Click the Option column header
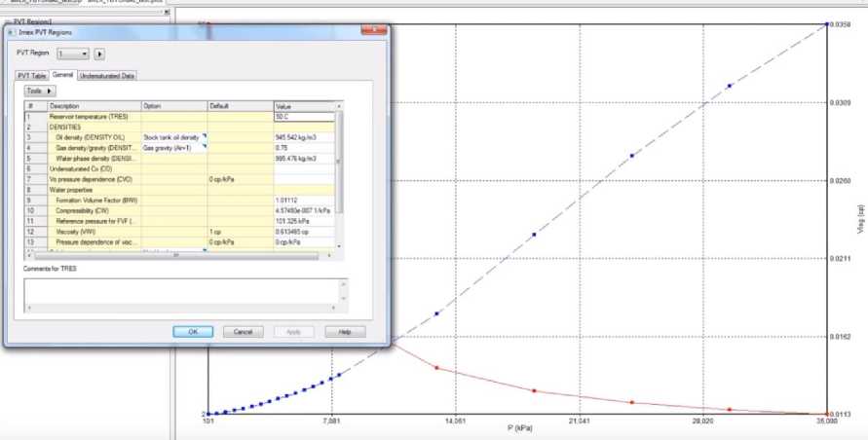Screen dimensions: 868x440 click(174, 106)
